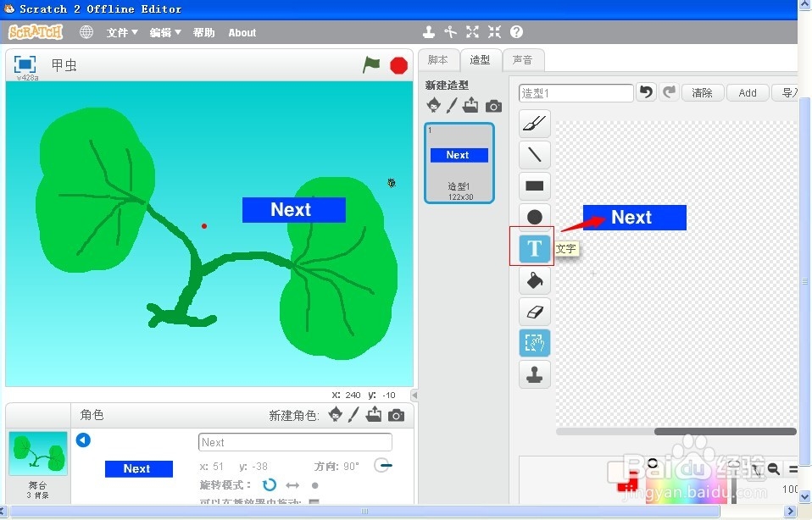Click the green flag to run

370,65
